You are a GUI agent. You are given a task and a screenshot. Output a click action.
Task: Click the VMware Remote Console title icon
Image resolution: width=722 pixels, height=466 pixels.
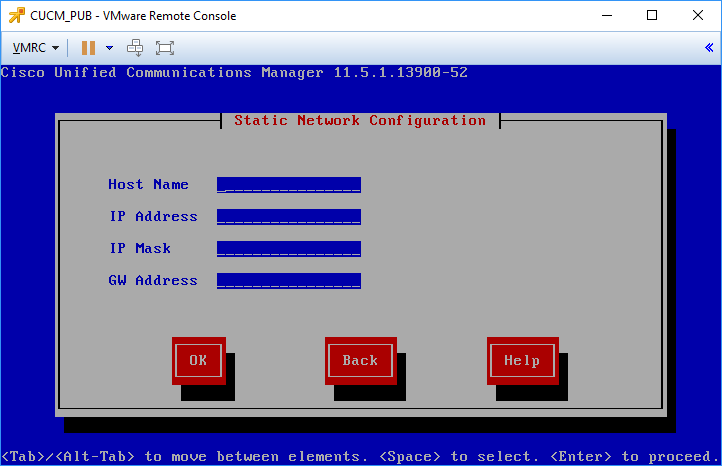point(17,15)
